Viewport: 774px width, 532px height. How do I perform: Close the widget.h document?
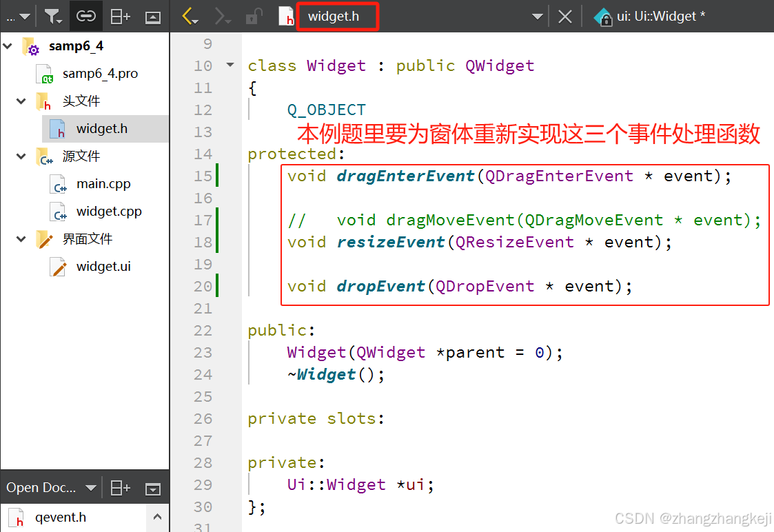pyautogui.click(x=564, y=17)
